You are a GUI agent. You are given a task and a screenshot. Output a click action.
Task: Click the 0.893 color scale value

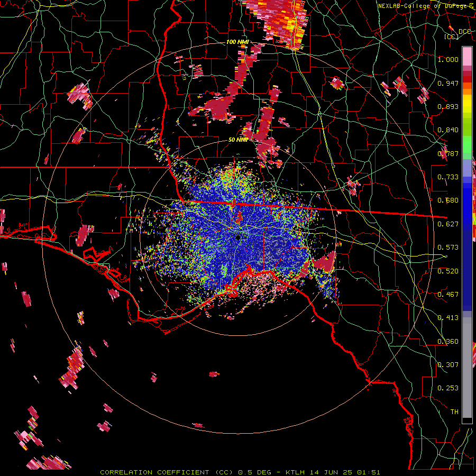[x=448, y=106]
